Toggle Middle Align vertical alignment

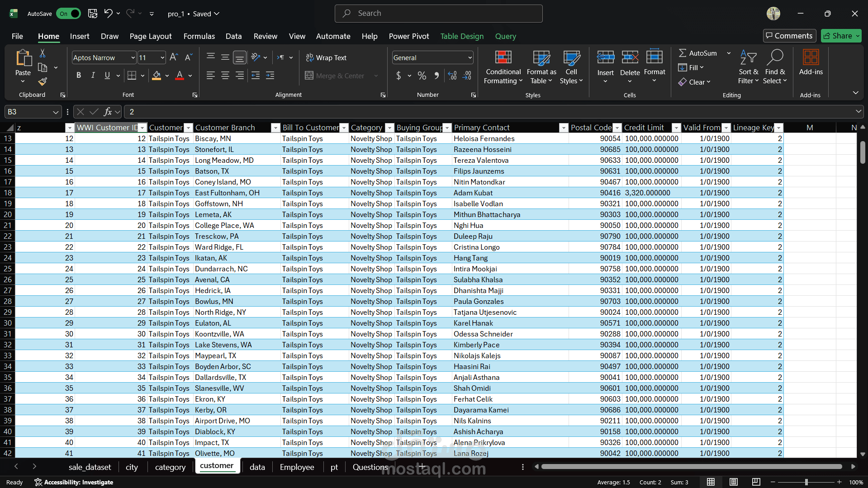225,57
